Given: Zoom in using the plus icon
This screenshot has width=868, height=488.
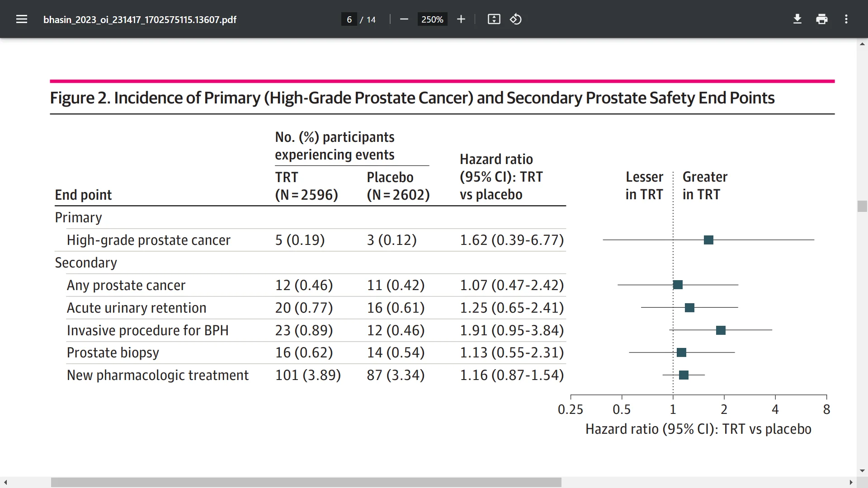Looking at the screenshot, I should (461, 19).
